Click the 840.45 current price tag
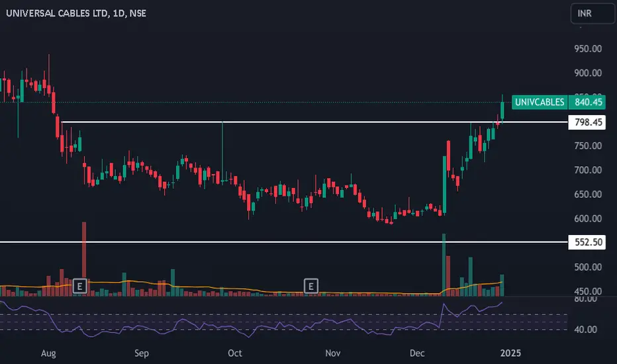617x364 pixels. pos(587,103)
